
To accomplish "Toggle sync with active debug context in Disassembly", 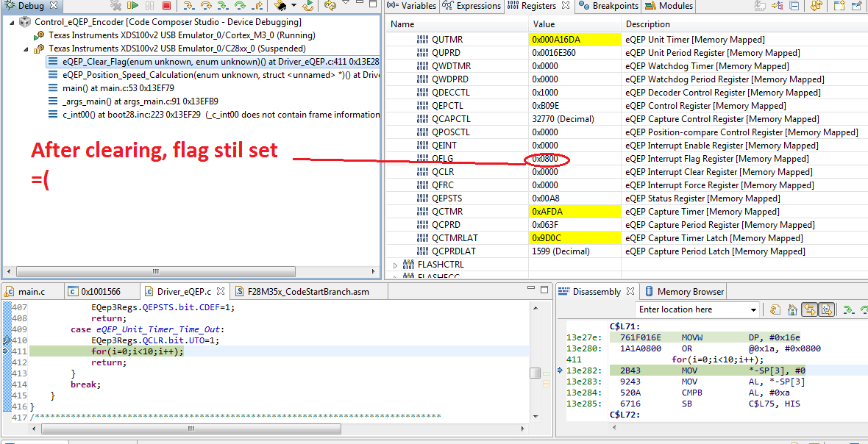I will [x=809, y=309].
